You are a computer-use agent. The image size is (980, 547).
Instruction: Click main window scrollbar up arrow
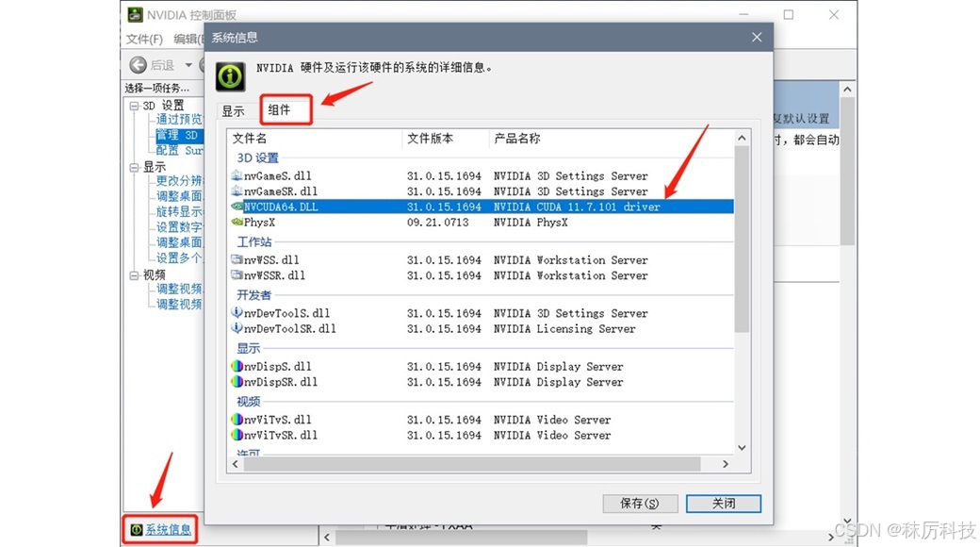[847, 90]
